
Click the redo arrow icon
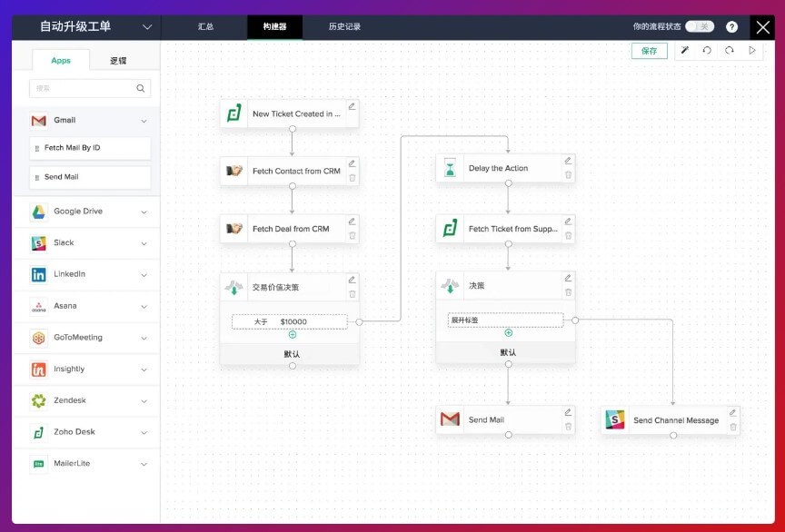[x=730, y=50]
